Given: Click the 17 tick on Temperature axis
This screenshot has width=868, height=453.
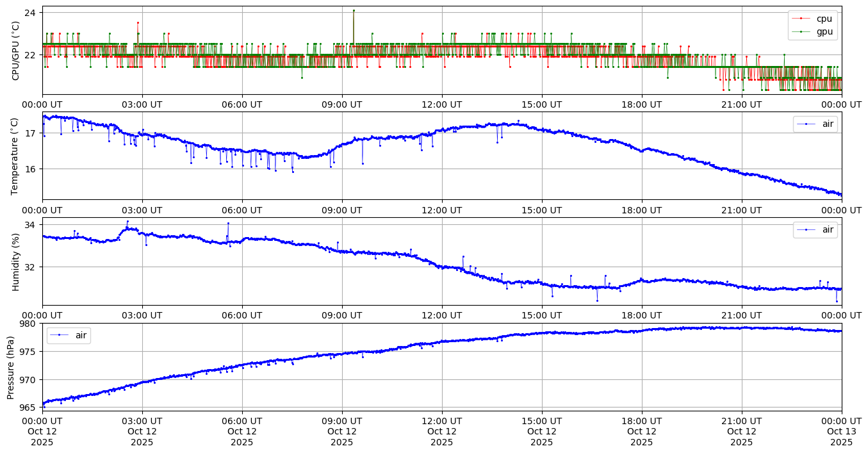Looking at the screenshot, I should coord(31,133).
